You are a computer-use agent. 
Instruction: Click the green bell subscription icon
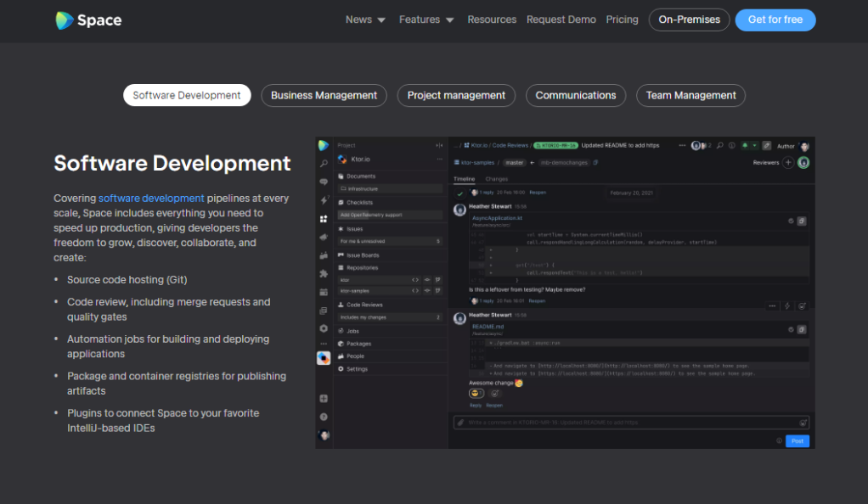coord(745,145)
